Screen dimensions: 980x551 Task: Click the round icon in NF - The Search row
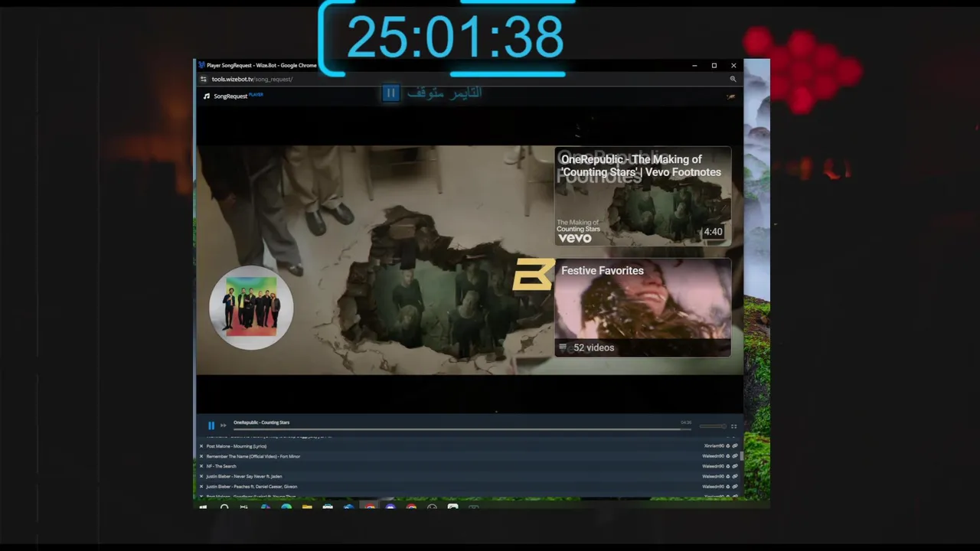pos(728,466)
